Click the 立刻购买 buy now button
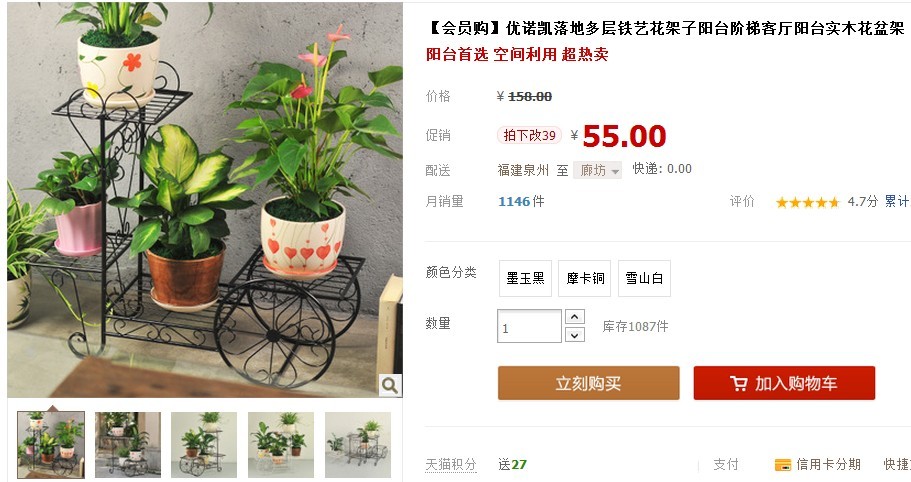This screenshot has width=911, height=482. pyautogui.click(x=589, y=383)
